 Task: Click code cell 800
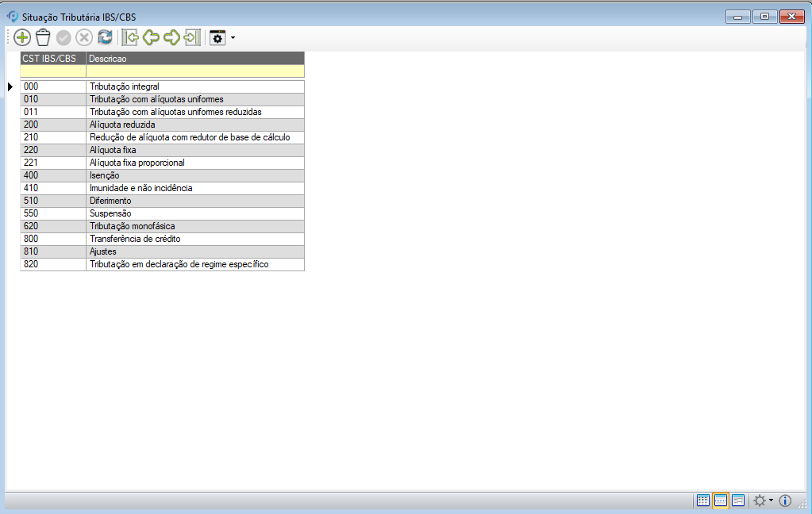tap(53, 239)
